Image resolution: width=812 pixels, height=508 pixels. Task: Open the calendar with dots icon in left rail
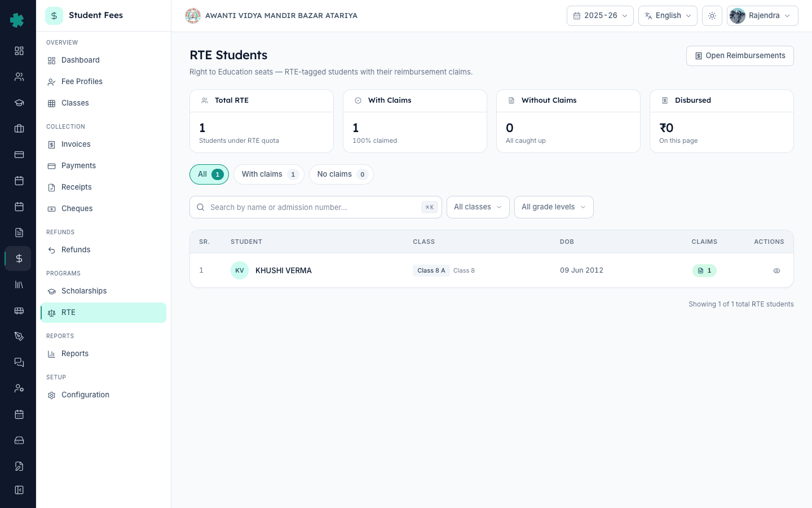coord(19,414)
